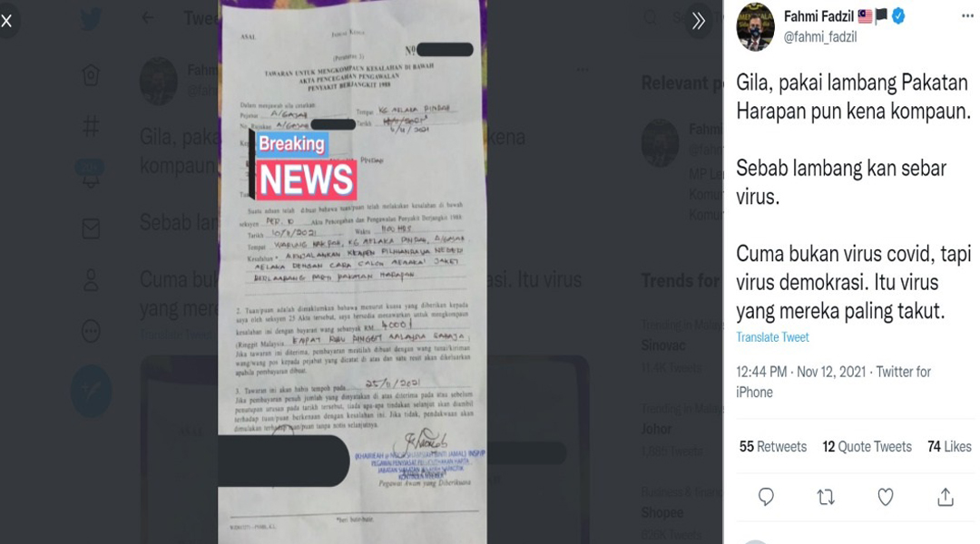The height and width of the screenshot is (544, 980).
Task: Click the reply speech bubble icon
Action: [766, 497]
